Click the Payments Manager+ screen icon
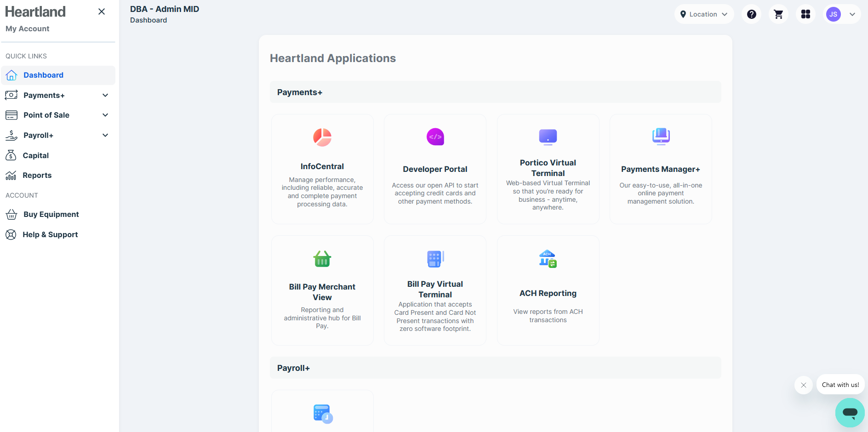Screen dimensions: 868x432 pyautogui.click(x=661, y=136)
